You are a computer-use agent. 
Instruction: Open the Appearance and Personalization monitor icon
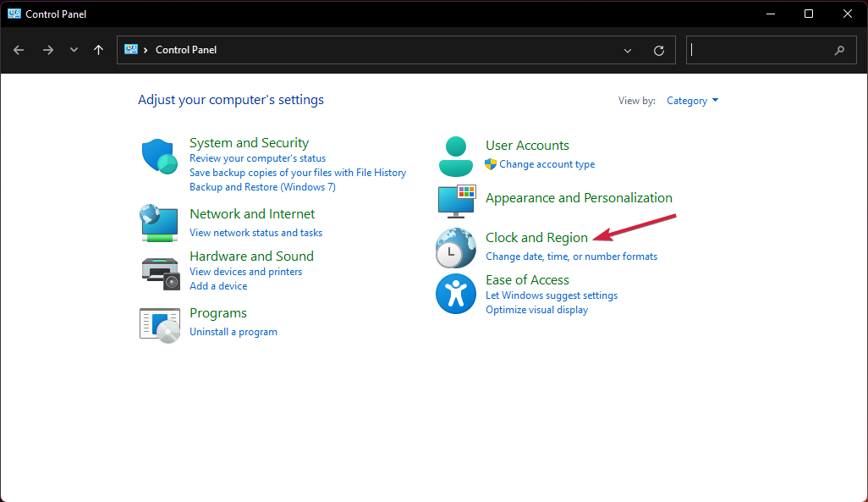click(x=457, y=201)
